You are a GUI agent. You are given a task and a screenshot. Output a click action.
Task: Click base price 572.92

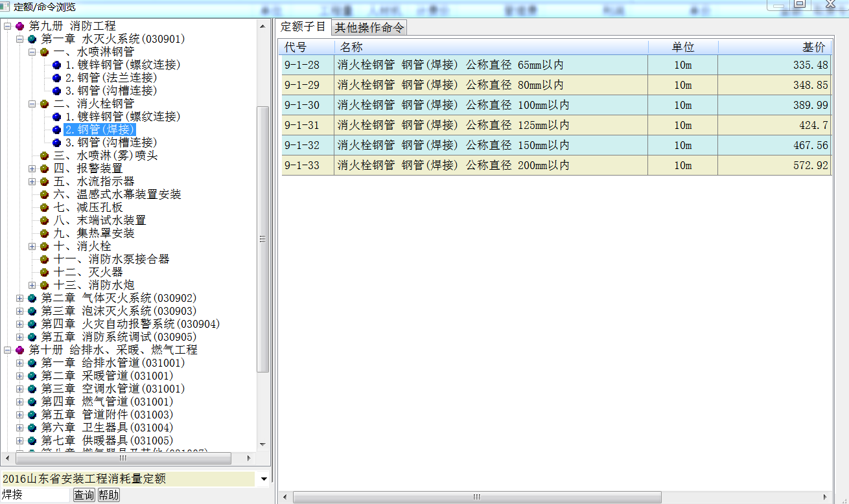click(x=811, y=166)
